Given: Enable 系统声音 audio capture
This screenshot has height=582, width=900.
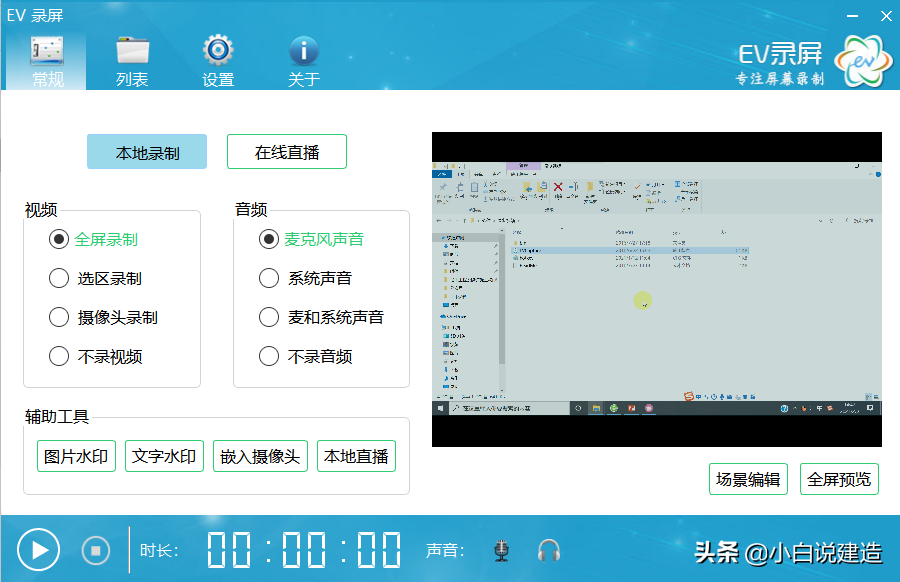Looking at the screenshot, I should click(268, 278).
